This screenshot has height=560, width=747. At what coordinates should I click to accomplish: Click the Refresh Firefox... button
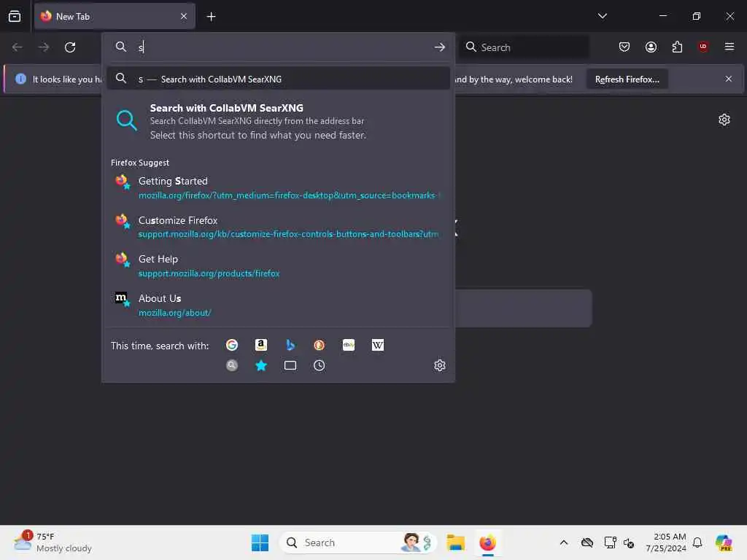coord(627,79)
